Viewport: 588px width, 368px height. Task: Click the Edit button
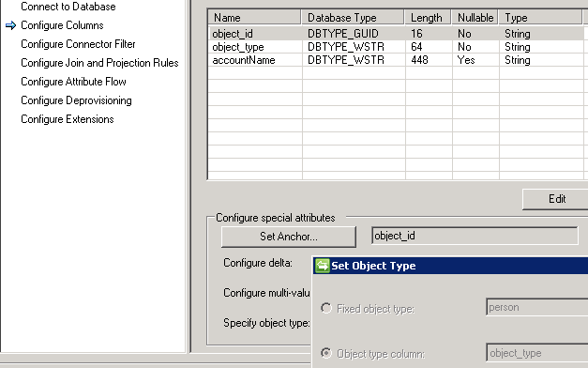555,199
